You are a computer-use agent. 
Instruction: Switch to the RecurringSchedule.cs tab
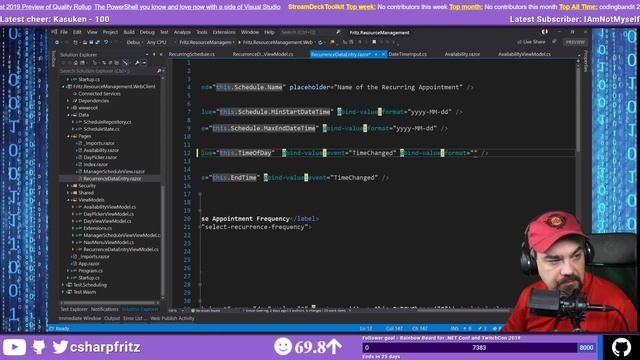click(x=191, y=54)
